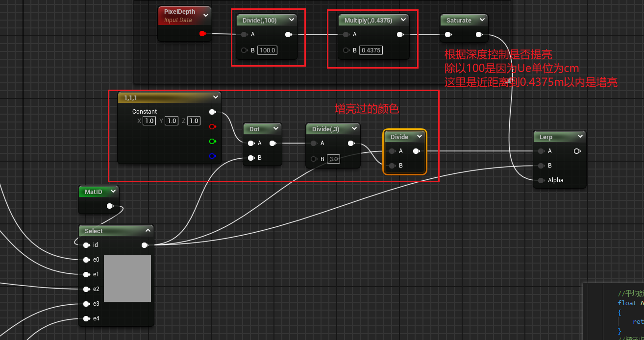This screenshot has height=340, width=644.
Task: Select the Dot node by its title
Action: point(254,129)
